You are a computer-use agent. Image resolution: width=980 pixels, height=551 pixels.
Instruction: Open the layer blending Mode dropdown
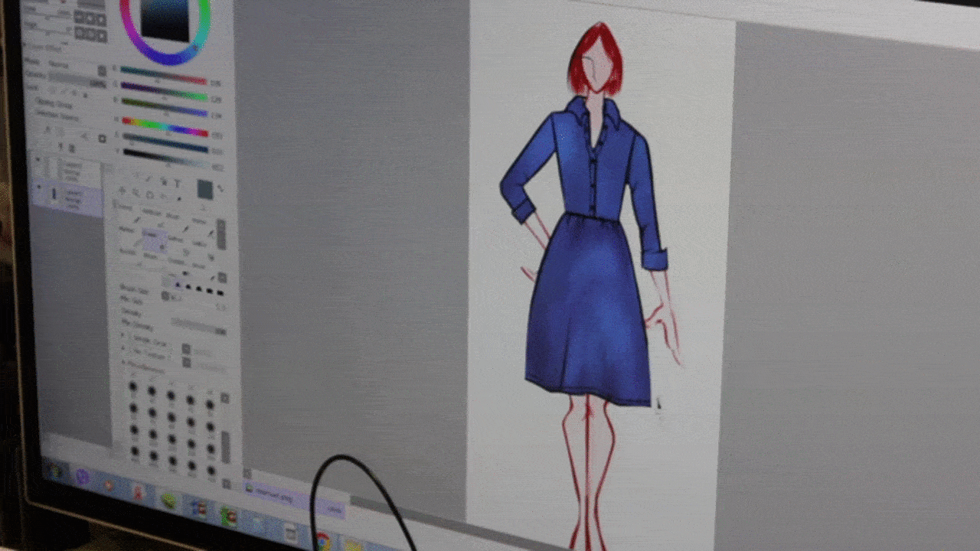(65, 64)
